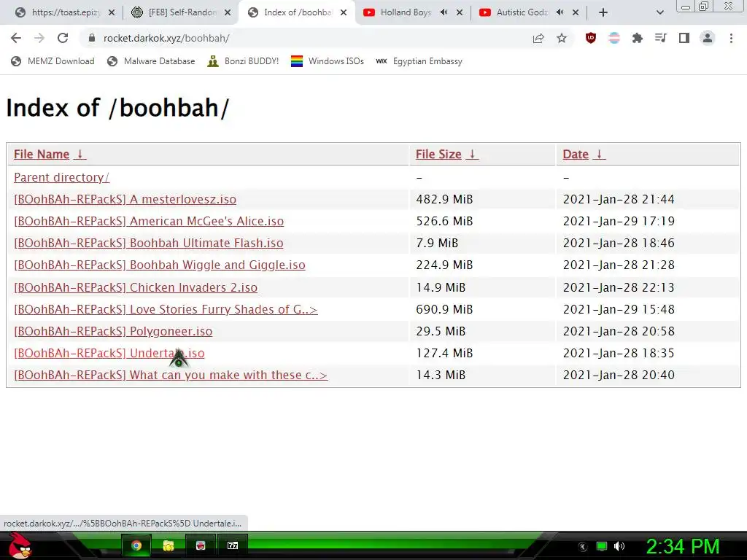The image size is (747, 560).
Task: Close the toast.epizy tab
Action: point(112,12)
